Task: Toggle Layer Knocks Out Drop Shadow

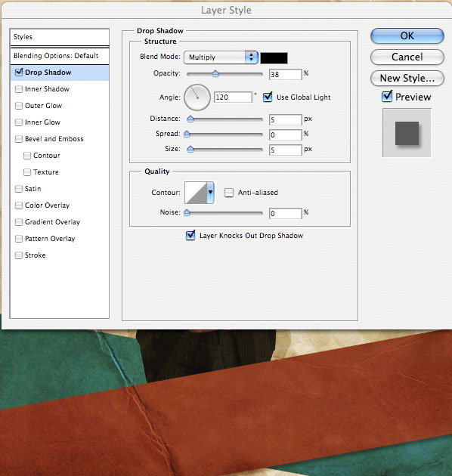Action: (190, 235)
